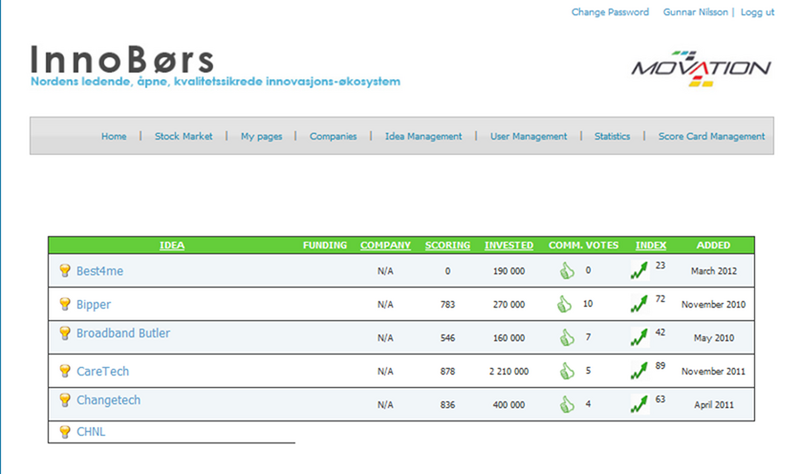
Task: Open My pages in the navigation bar
Action: pos(261,136)
